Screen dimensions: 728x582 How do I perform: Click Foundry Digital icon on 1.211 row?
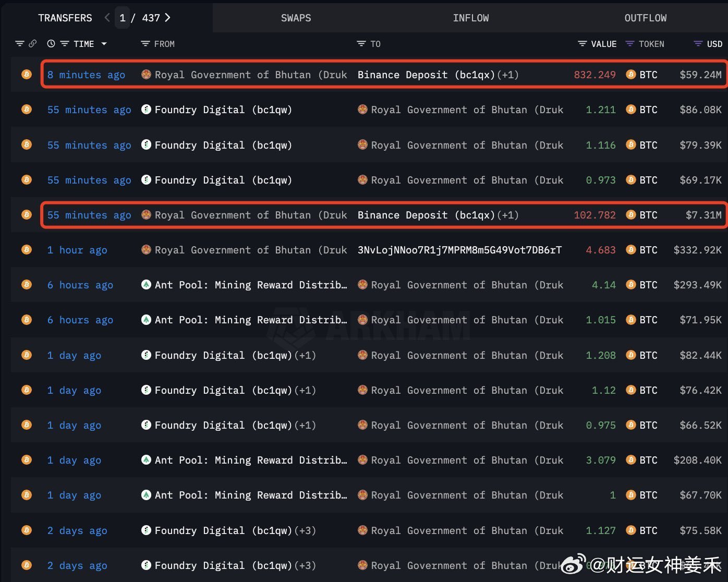(147, 110)
